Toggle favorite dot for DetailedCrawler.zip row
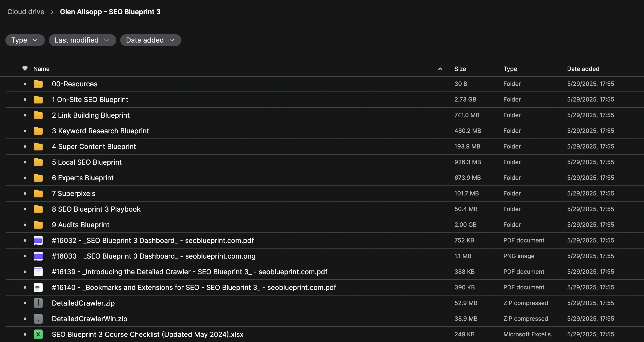Screen dimensions: 644x342 coord(25,303)
